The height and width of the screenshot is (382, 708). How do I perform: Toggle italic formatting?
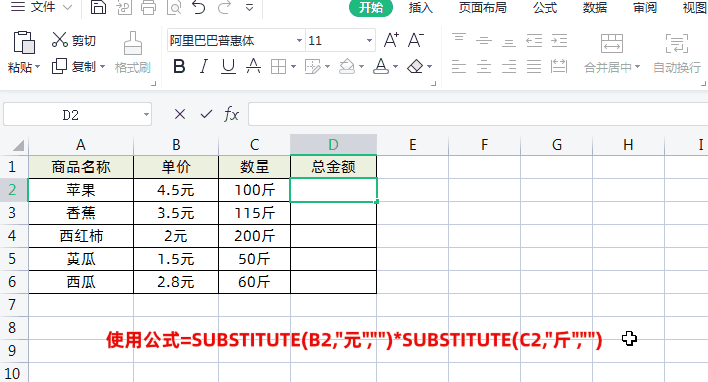(x=204, y=67)
